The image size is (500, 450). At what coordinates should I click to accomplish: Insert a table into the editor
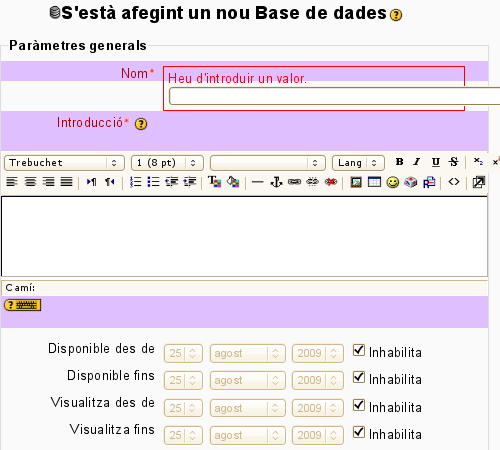pyautogui.click(x=374, y=182)
